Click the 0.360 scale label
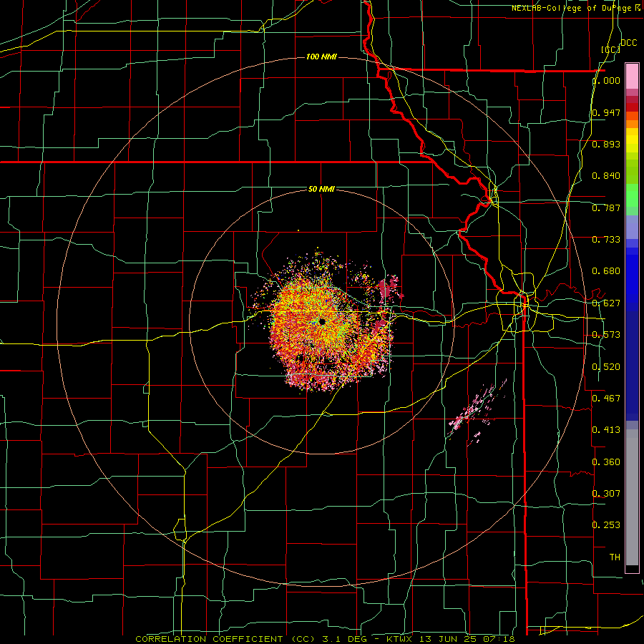This screenshot has width=644, height=644. [x=606, y=462]
